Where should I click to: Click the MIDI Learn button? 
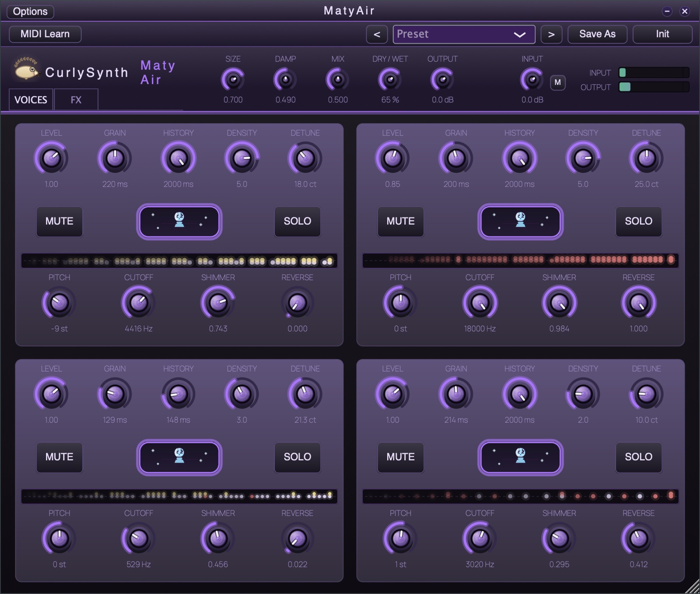pyautogui.click(x=45, y=34)
